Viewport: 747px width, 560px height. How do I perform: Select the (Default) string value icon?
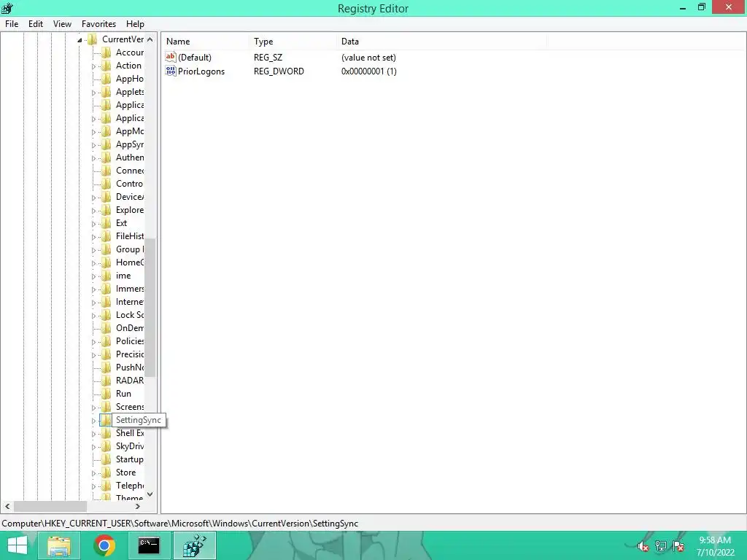tap(171, 57)
